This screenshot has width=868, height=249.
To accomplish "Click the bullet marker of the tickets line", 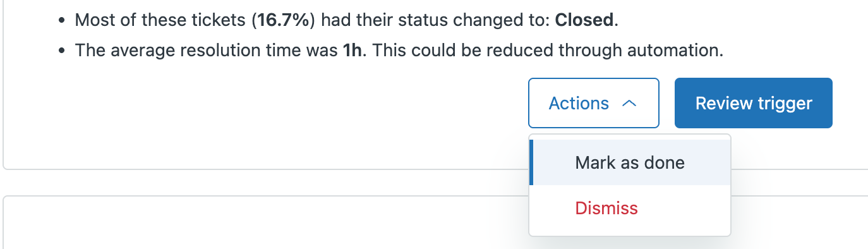I will tap(61, 21).
